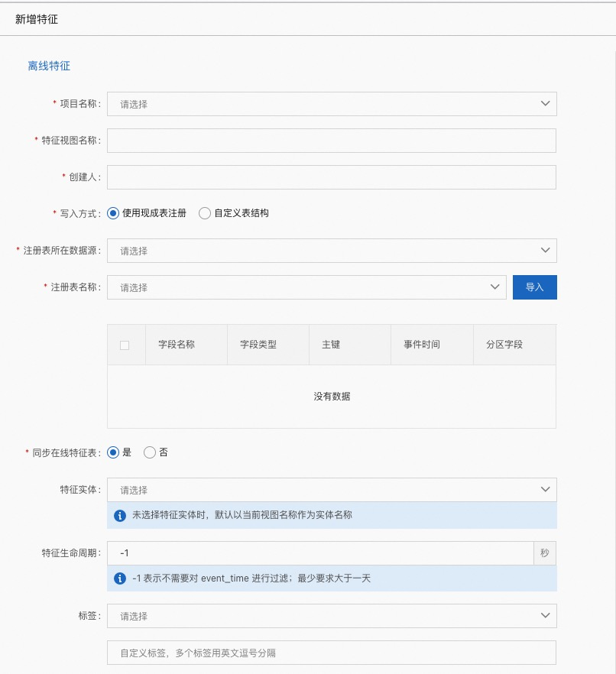Select the 使用现成表注册 radio option

point(113,214)
